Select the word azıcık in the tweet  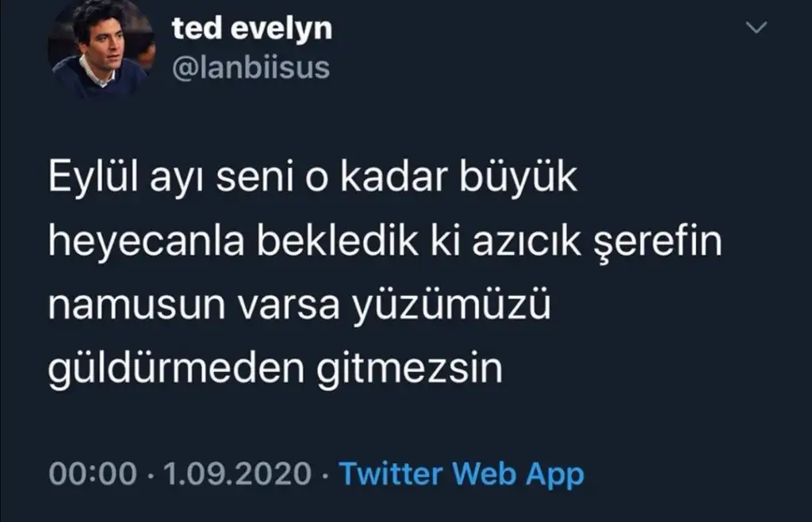coord(527,241)
